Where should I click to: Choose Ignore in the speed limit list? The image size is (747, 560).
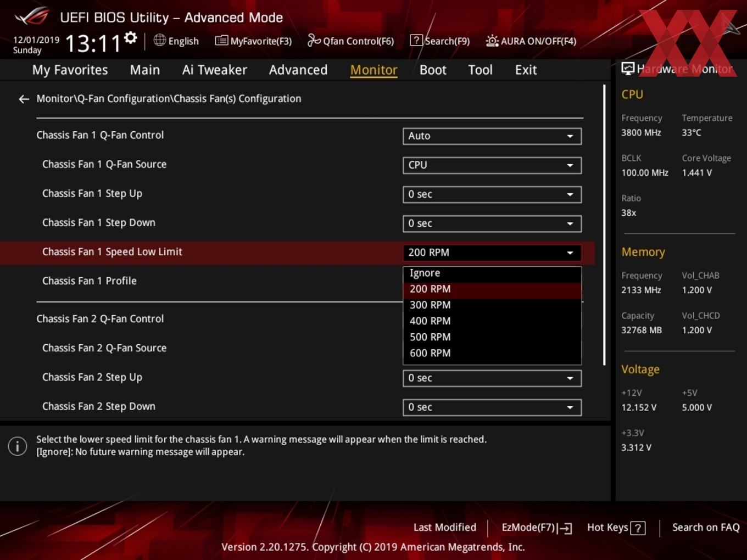492,273
